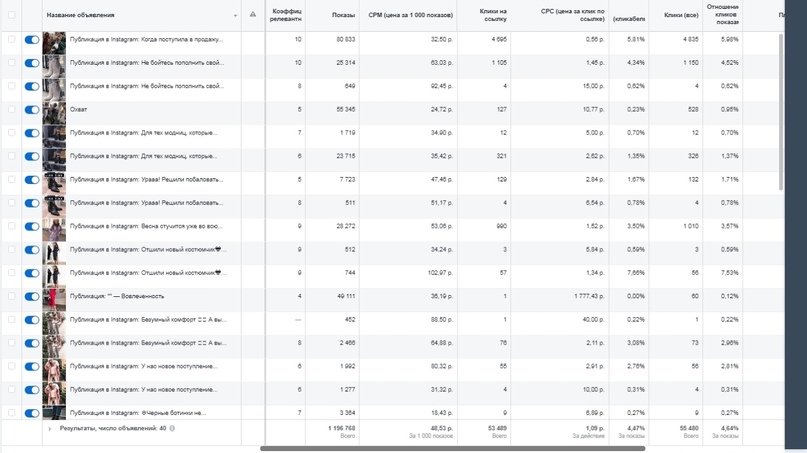Image resolution: width=807 pixels, height=453 pixels.
Task: Turn off 'У нас новое поступление' ad with 1 992 impressions
Action: click(x=31, y=367)
